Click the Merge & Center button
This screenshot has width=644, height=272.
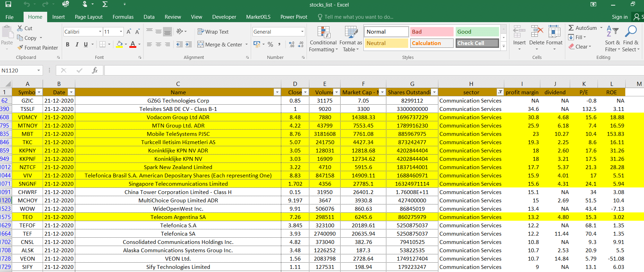[220, 44]
